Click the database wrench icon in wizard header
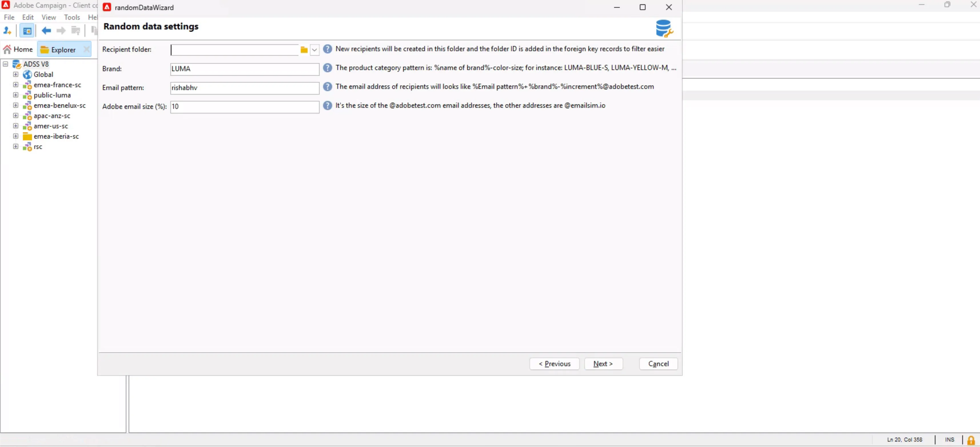 [664, 29]
